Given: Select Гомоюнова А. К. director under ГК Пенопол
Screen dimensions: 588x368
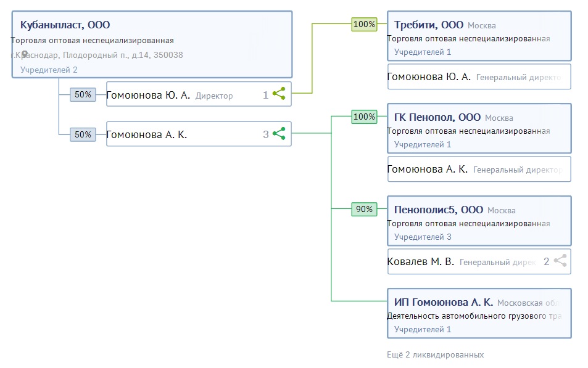Looking at the screenshot, I should [x=427, y=169].
